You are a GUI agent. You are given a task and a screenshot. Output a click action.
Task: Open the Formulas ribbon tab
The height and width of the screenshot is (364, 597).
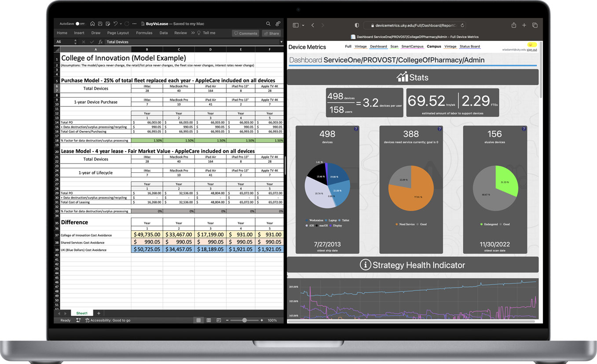point(144,33)
